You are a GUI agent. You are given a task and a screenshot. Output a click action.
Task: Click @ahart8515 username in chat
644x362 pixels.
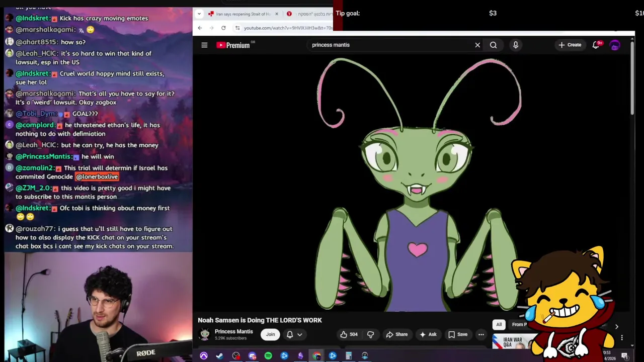[37, 42]
